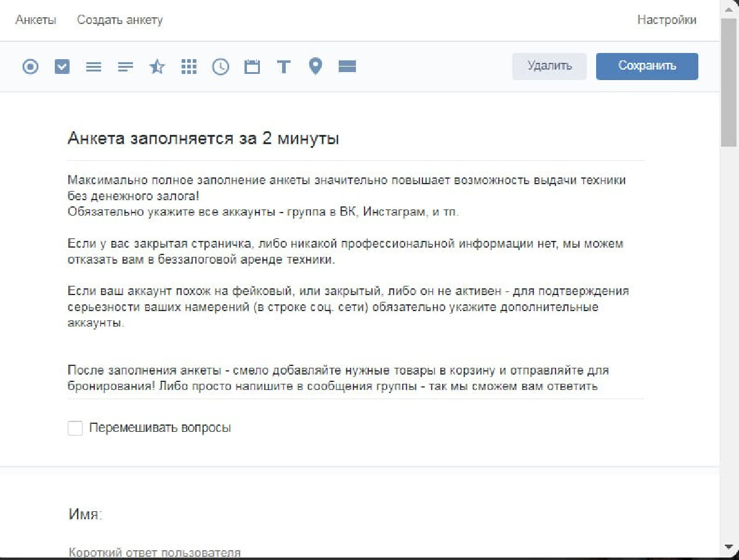Image resolution: width=739 pixels, height=560 pixels.
Task: Add a multiple-choice checkbox question
Action: (62, 67)
